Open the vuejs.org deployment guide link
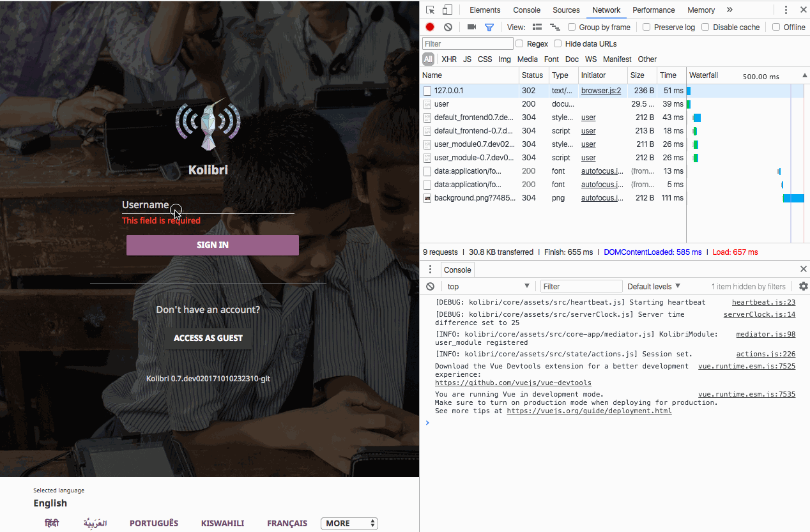The height and width of the screenshot is (532, 810). click(589, 411)
